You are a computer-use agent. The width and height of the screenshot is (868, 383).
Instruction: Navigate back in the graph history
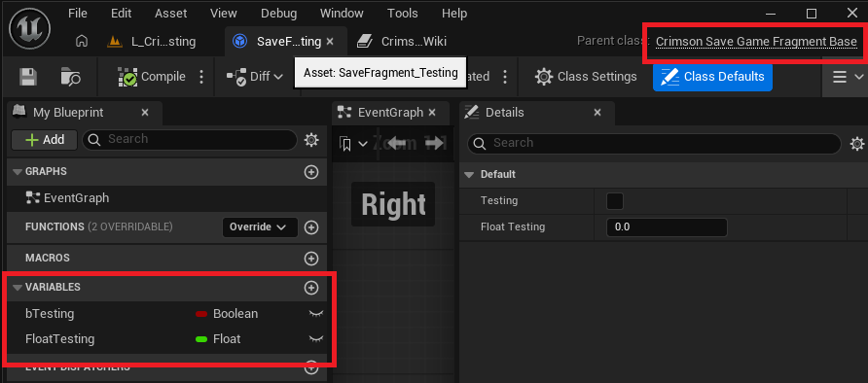[397, 143]
